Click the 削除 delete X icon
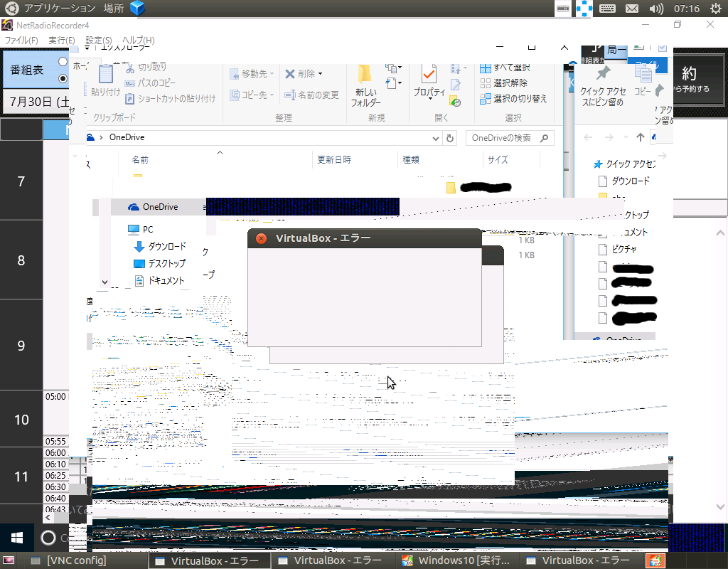This screenshot has height=569, width=728. pos(290,74)
